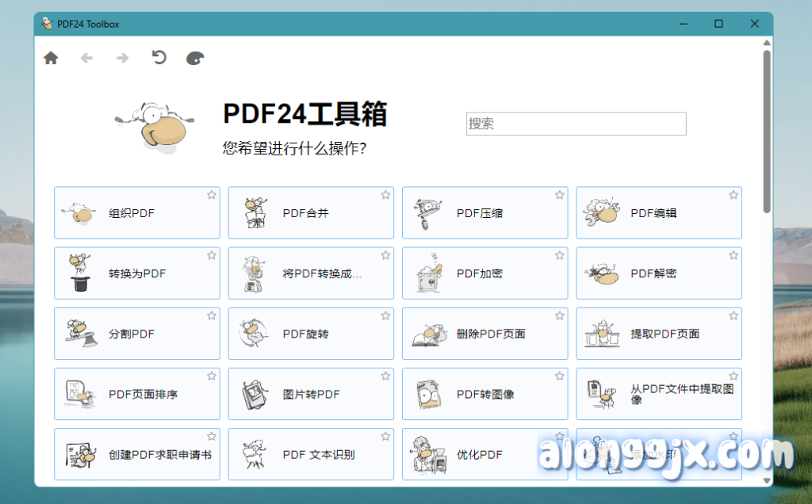Click the vertical scrollbar on the right

coord(767,131)
